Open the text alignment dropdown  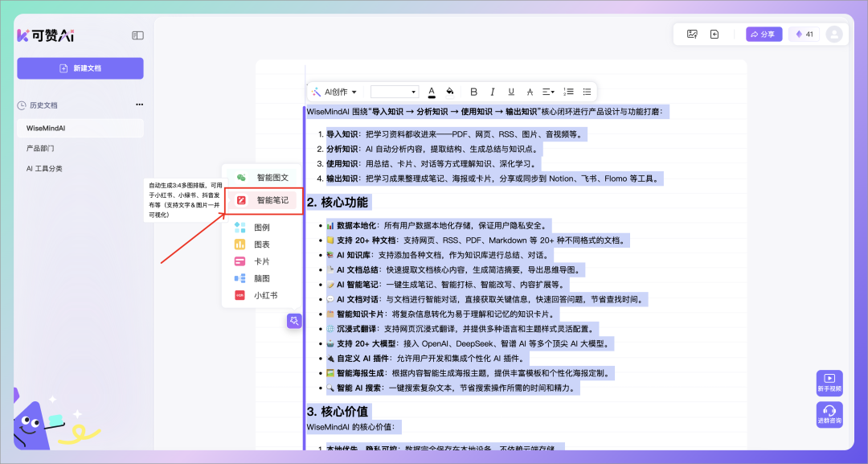tap(548, 92)
